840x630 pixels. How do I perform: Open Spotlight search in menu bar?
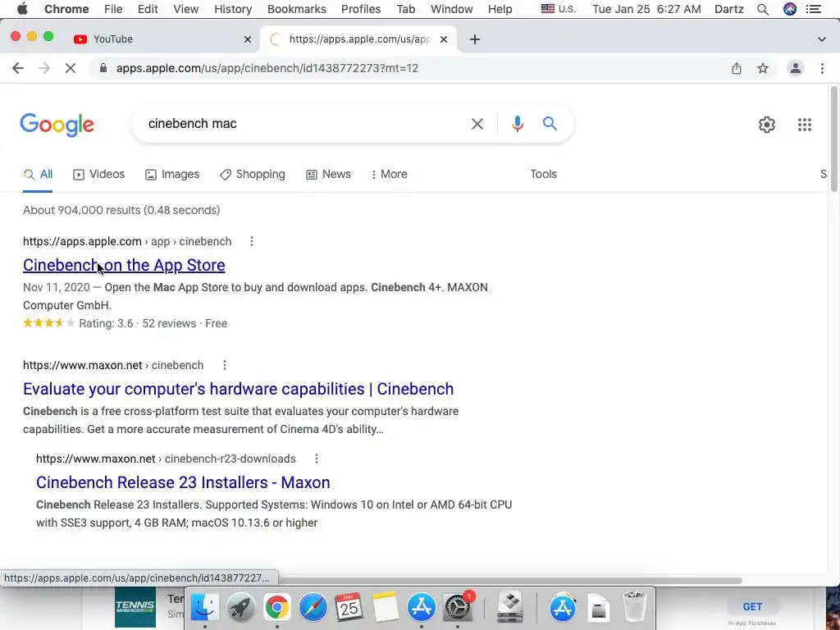click(x=763, y=9)
